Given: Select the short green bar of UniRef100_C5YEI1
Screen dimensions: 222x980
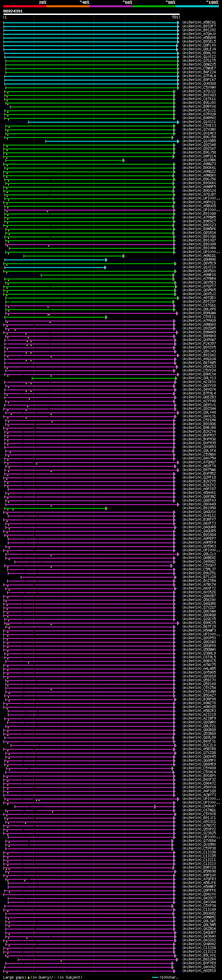Looking at the screenshot, I should 56,317.
